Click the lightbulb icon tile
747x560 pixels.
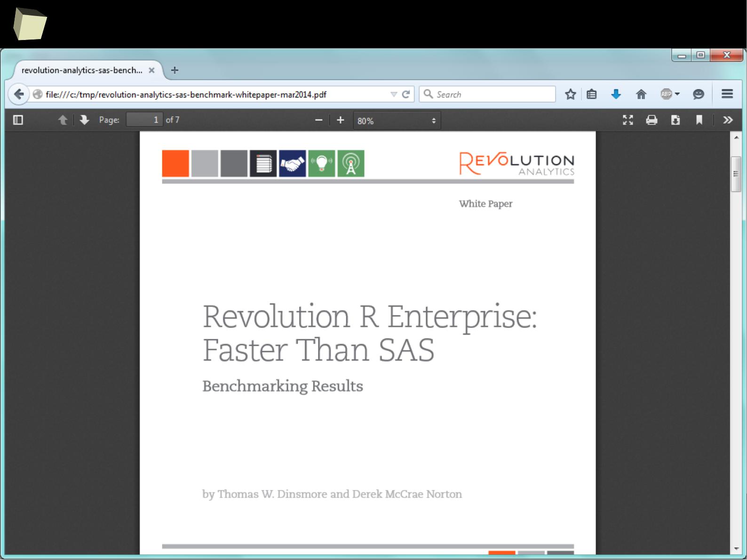322,163
